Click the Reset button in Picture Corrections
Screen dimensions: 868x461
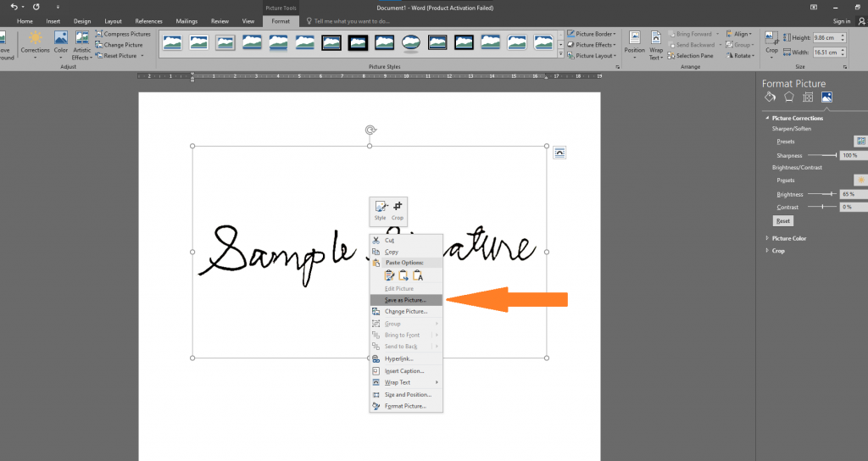coord(783,221)
